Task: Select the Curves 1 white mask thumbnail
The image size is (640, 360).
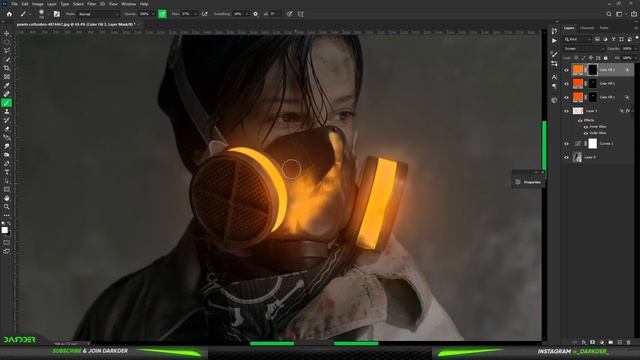Action: 592,144
